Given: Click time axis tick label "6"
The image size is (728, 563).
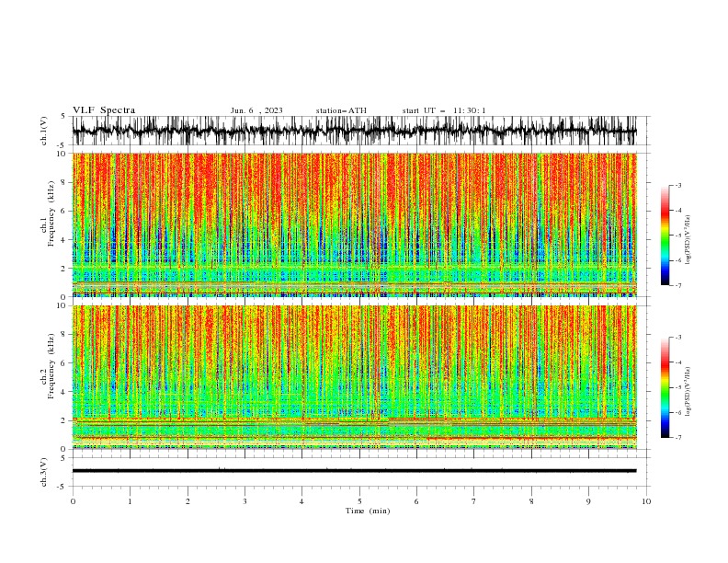Looking at the screenshot, I should point(416,501).
